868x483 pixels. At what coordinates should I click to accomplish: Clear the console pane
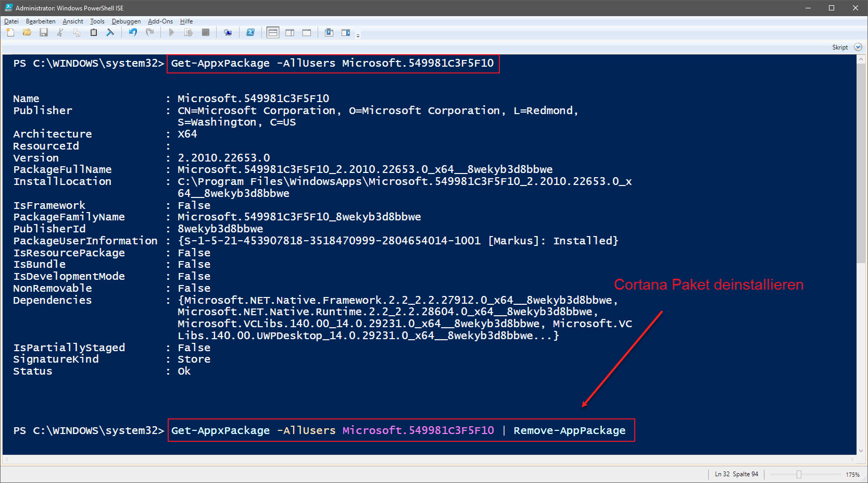pos(110,32)
